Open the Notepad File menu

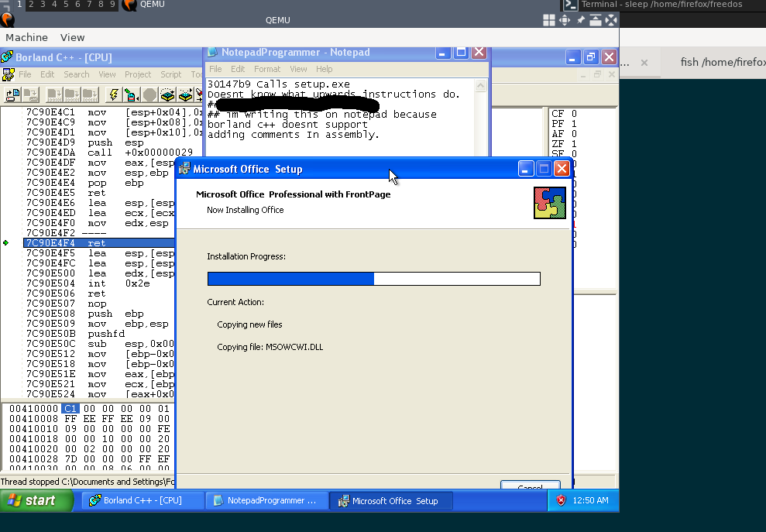coord(215,69)
